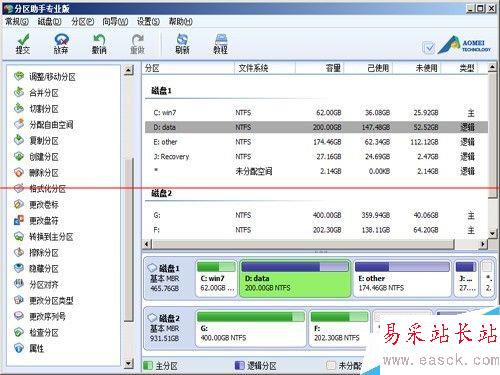Open the 向导(W) menu
Image resolution: width=500 pixels, height=375 pixels.
point(115,22)
